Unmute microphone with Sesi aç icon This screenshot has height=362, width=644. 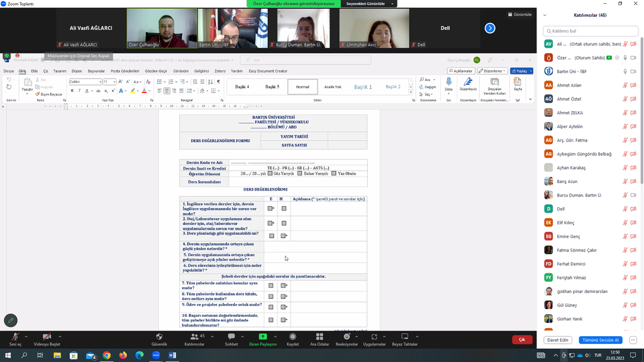click(x=14, y=337)
